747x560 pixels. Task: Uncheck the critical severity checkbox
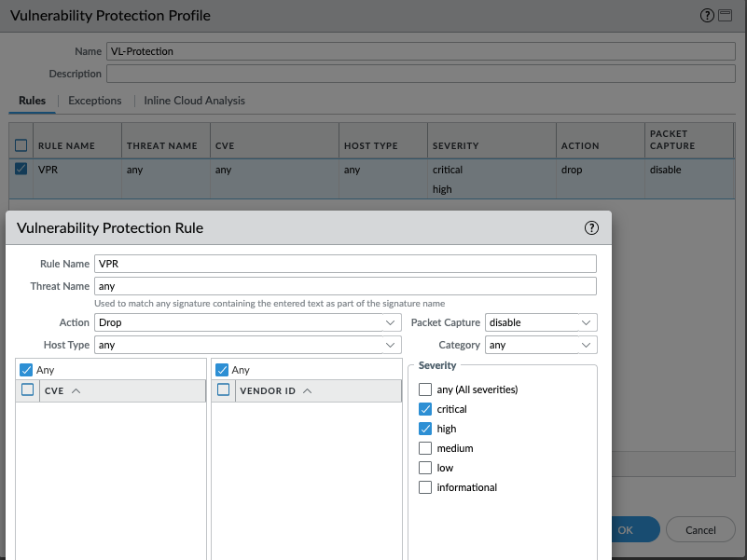tap(425, 409)
